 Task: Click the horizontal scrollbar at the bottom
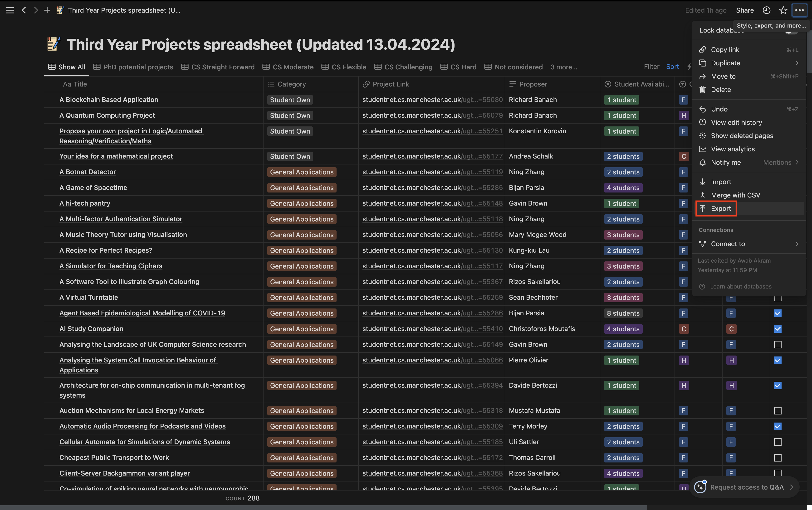(323, 507)
